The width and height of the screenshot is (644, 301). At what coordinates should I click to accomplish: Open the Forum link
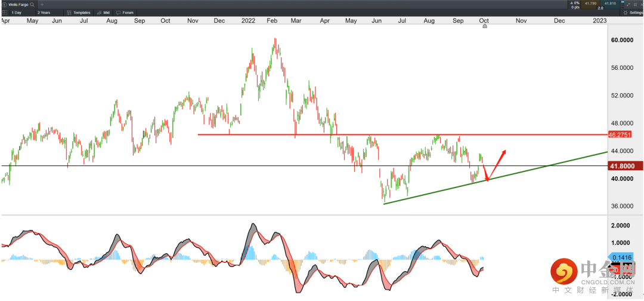coord(125,13)
